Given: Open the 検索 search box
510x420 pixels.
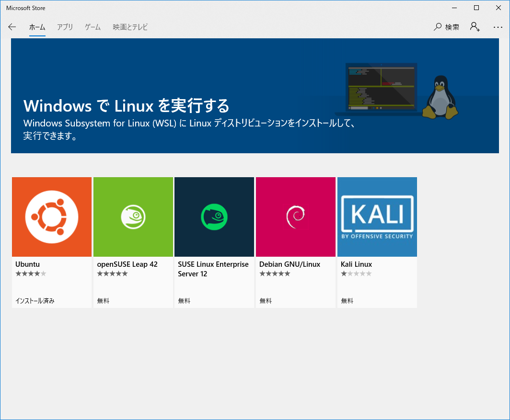Looking at the screenshot, I should pyautogui.click(x=446, y=27).
